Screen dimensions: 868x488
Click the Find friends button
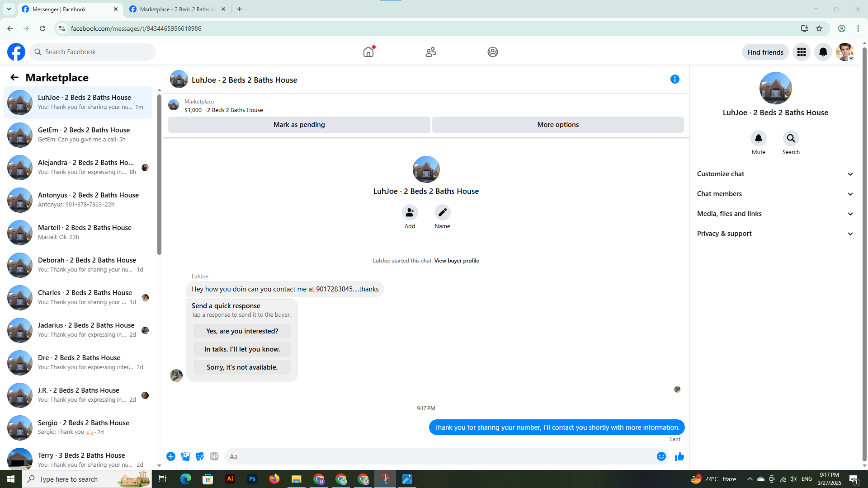(x=765, y=52)
